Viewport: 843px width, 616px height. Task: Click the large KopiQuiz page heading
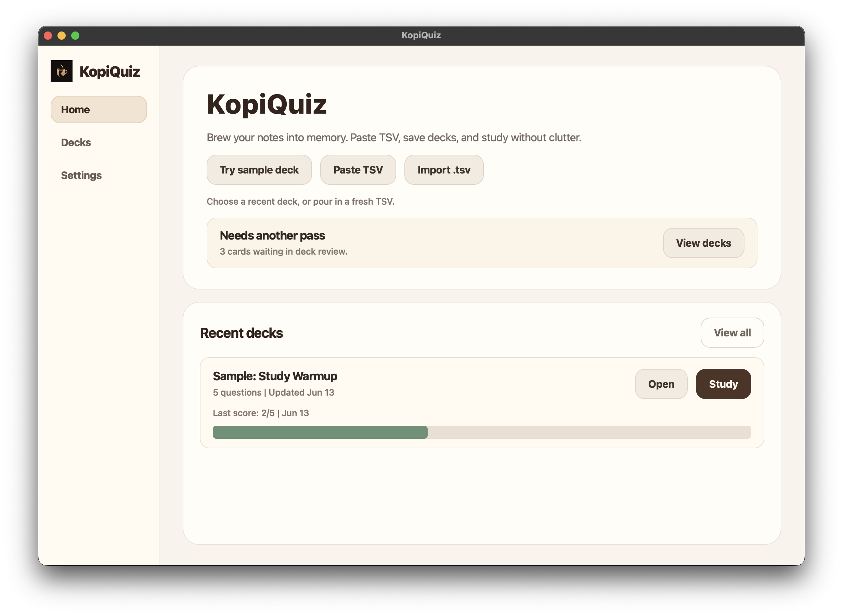pyautogui.click(x=267, y=104)
